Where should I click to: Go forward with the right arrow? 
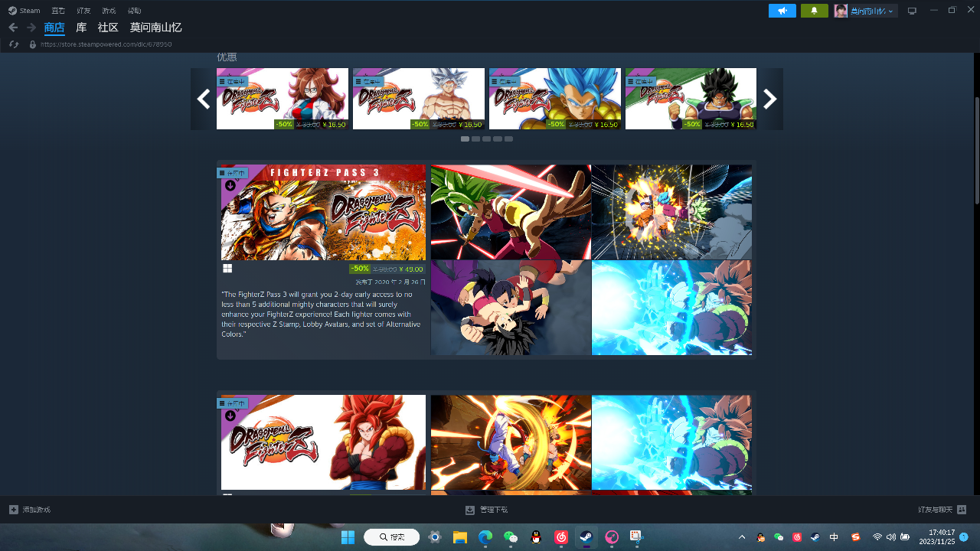(x=31, y=28)
